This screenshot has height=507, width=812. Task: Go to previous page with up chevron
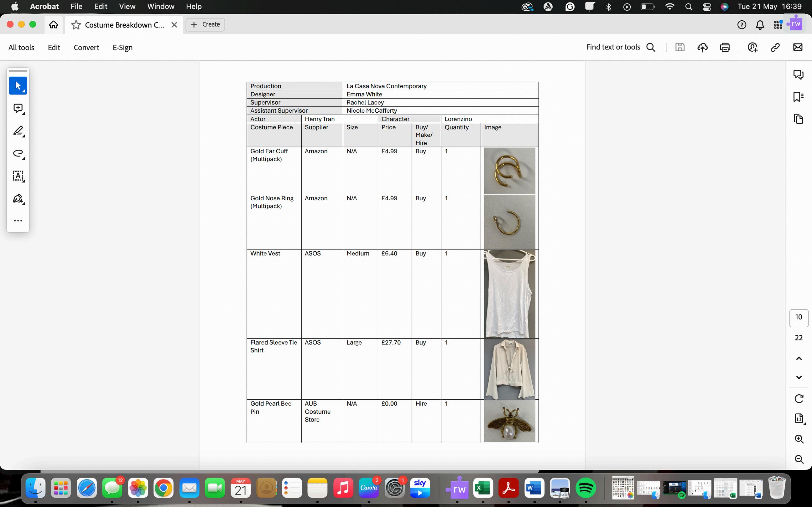(x=799, y=358)
